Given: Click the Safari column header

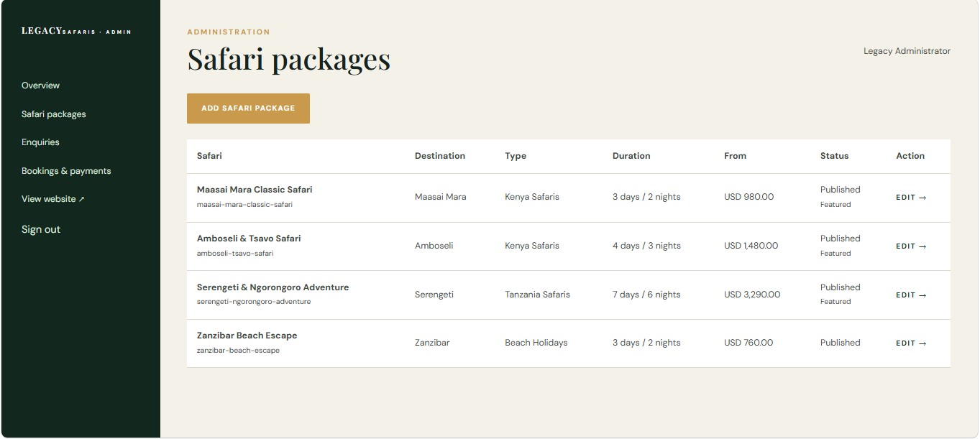Looking at the screenshot, I should [x=209, y=156].
